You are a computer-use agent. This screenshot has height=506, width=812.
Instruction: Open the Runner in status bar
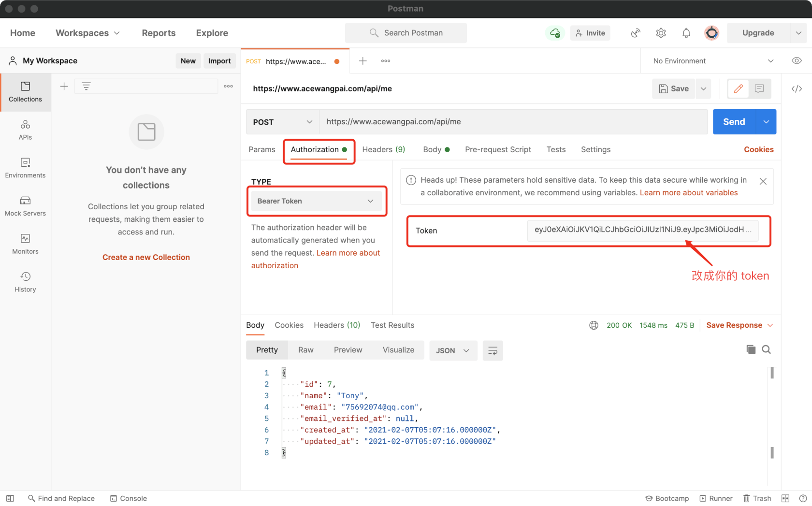tap(716, 498)
